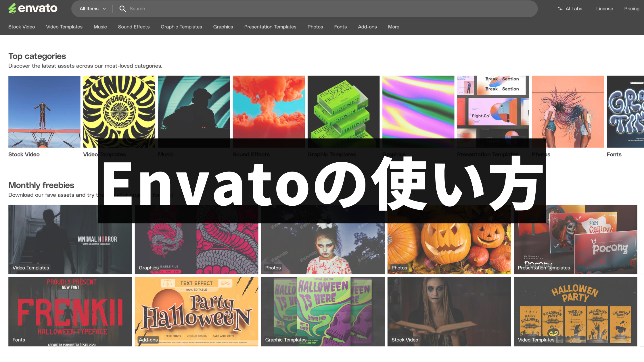Image resolution: width=644 pixels, height=362 pixels.
Task: Open Fonts category chrome lettering thumbnail
Action: pos(625,111)
